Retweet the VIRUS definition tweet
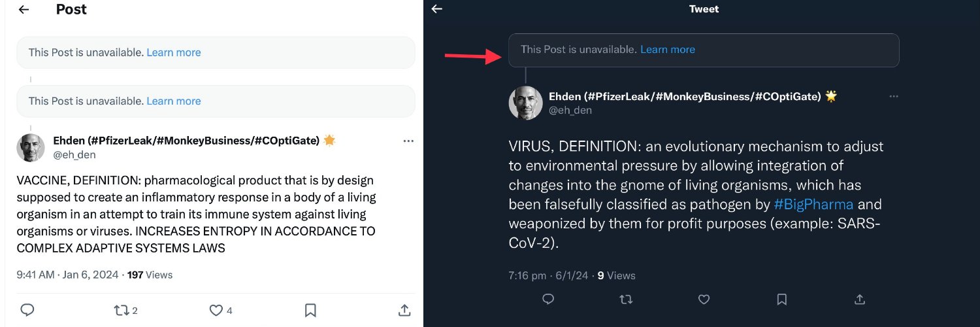The image size is (980, 327). 626,299
